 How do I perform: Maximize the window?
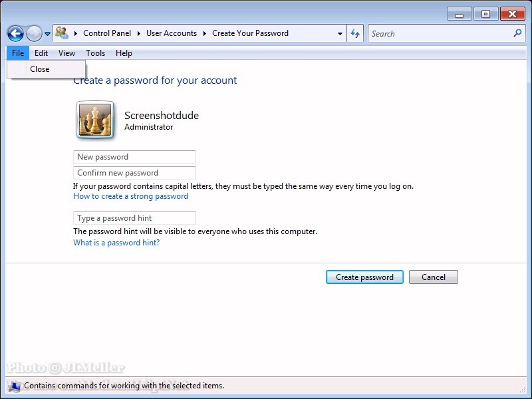tap(485, 14)
